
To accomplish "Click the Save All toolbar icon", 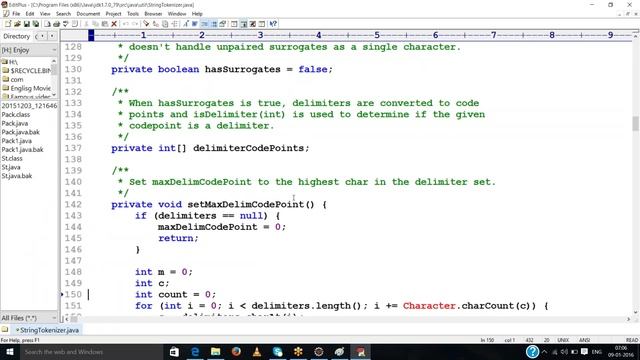I will click(x=36, y=24).
